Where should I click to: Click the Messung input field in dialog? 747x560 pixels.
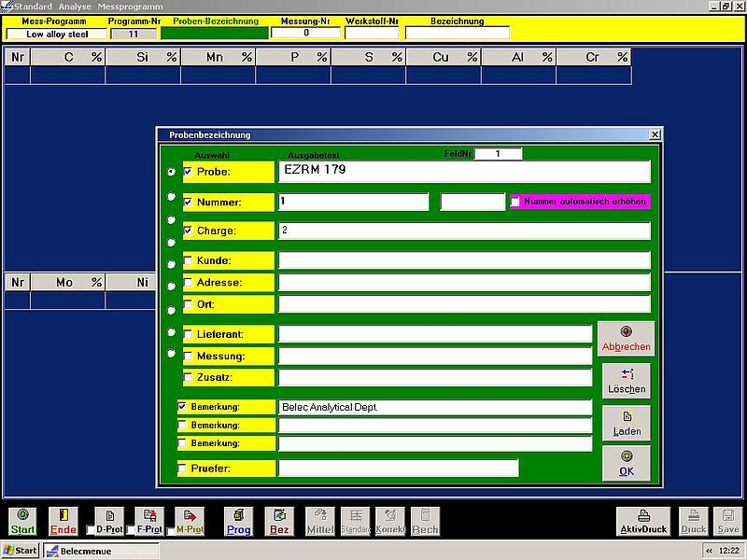pyautogui.click(x=435, y=357)
